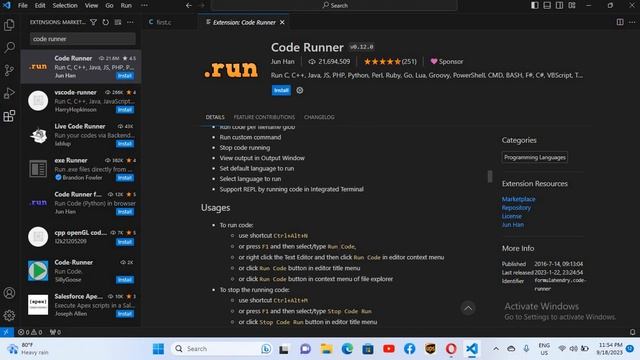
Task: Open Jun Han link under Extension Resources
Action: point(513,225)
